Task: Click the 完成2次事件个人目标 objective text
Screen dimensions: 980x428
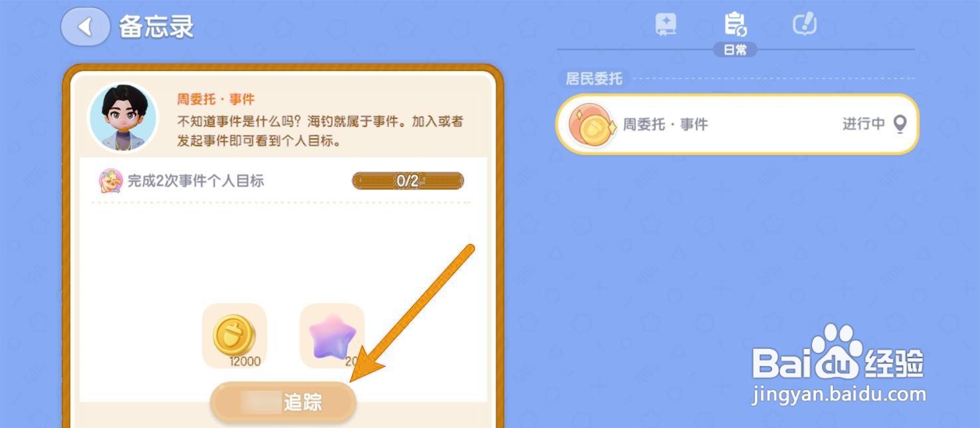Action: [x=196, y=181]
